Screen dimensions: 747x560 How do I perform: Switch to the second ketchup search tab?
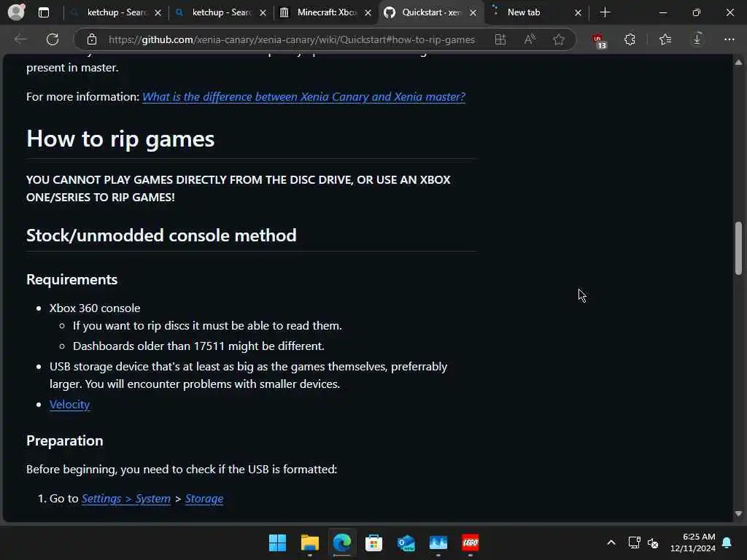click(x=220, y=12)
